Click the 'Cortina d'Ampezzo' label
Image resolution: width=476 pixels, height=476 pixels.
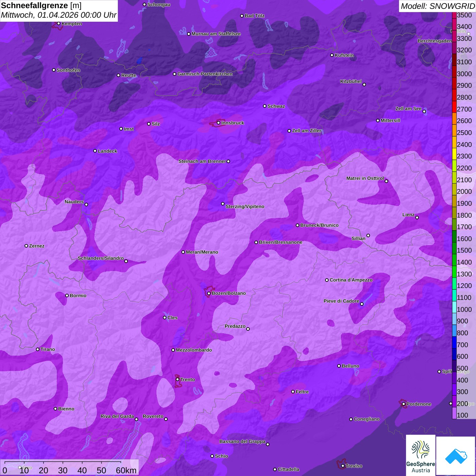[x=351, y=280]
